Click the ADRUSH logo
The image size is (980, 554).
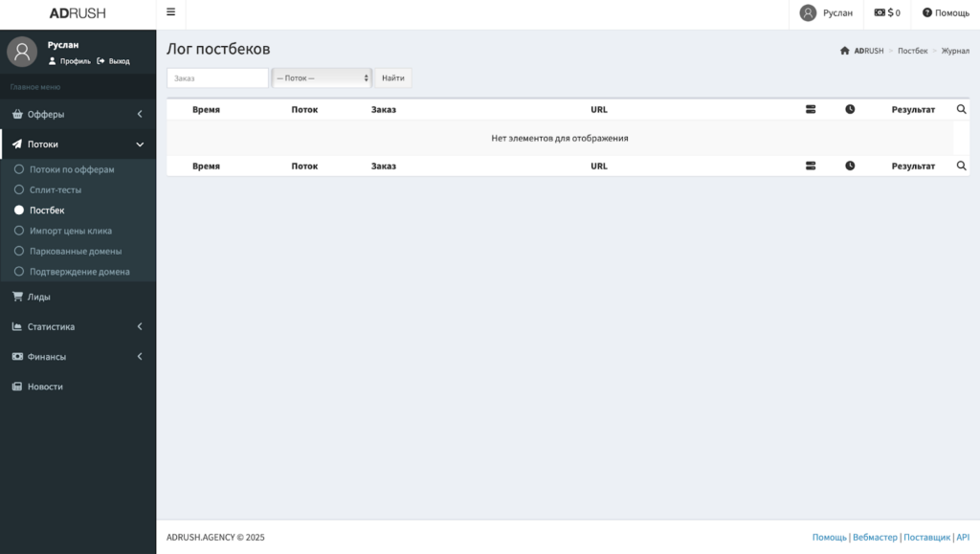pyautogui.click(x=78, y=13)
